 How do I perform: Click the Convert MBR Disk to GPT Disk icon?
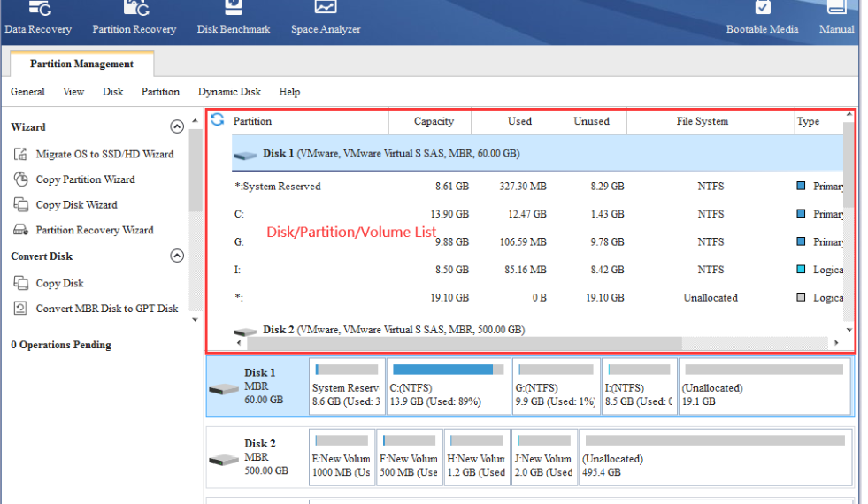(x=20, y=309)
